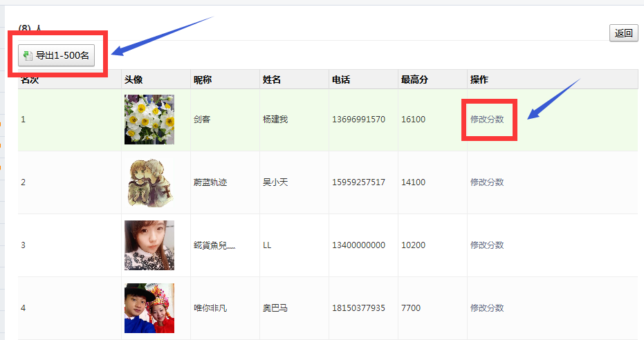Image resolution: width=644 pixels, height=340 pixels.
Task: Click the 姓名 column header
Action: pyautogui.click(x=272, y=80)
